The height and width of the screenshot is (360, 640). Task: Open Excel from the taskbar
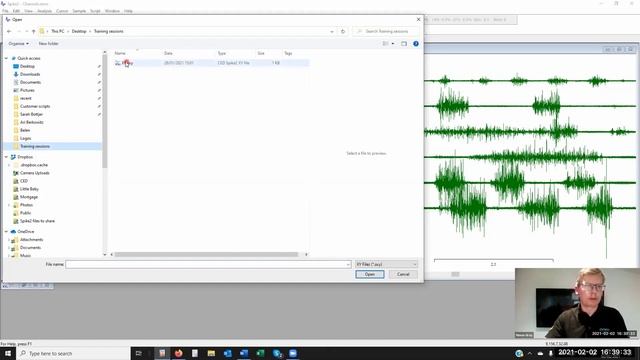[x=260, y=353]
